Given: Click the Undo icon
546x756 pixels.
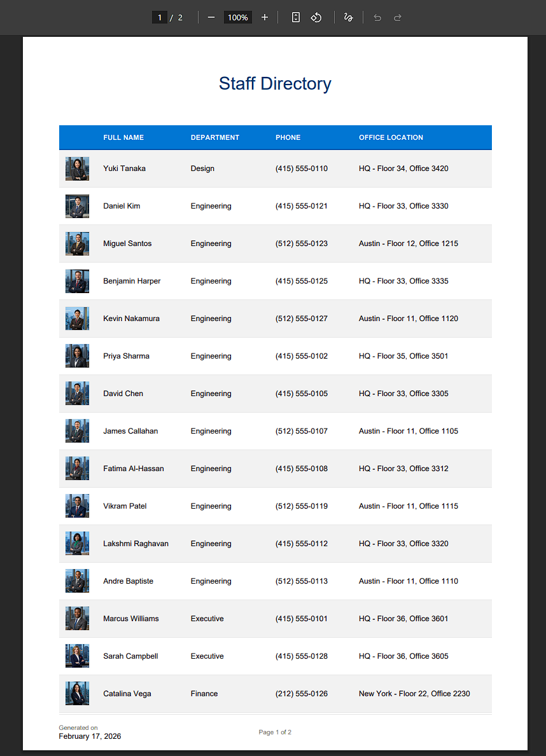Looking at the screenshot, I should [377, 17].
